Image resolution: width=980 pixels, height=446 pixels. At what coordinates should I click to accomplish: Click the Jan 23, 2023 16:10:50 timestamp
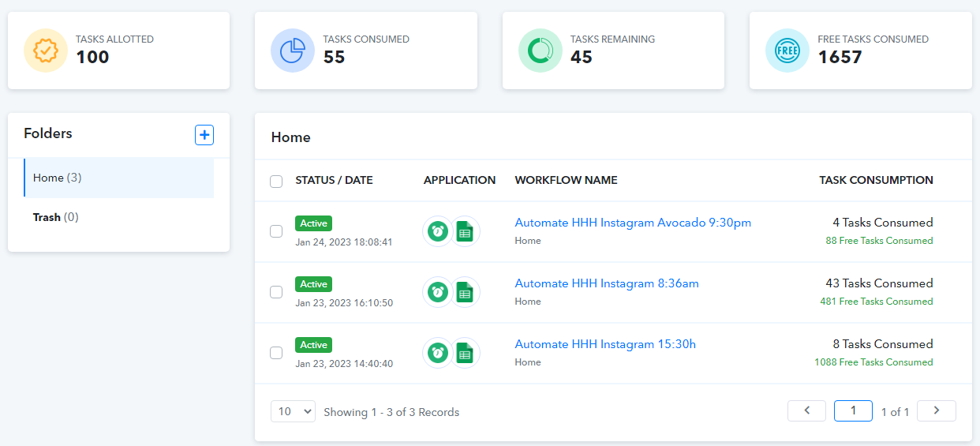344,303
